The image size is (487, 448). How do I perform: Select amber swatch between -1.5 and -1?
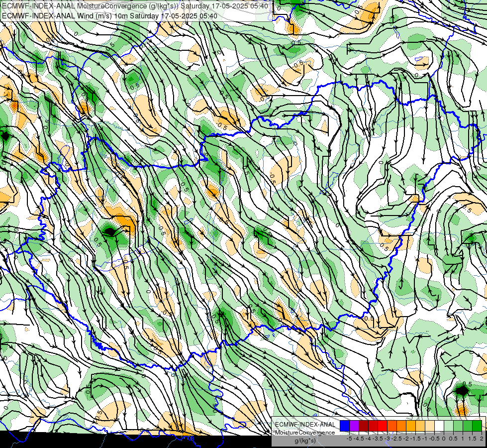click(x=411, y=426)
